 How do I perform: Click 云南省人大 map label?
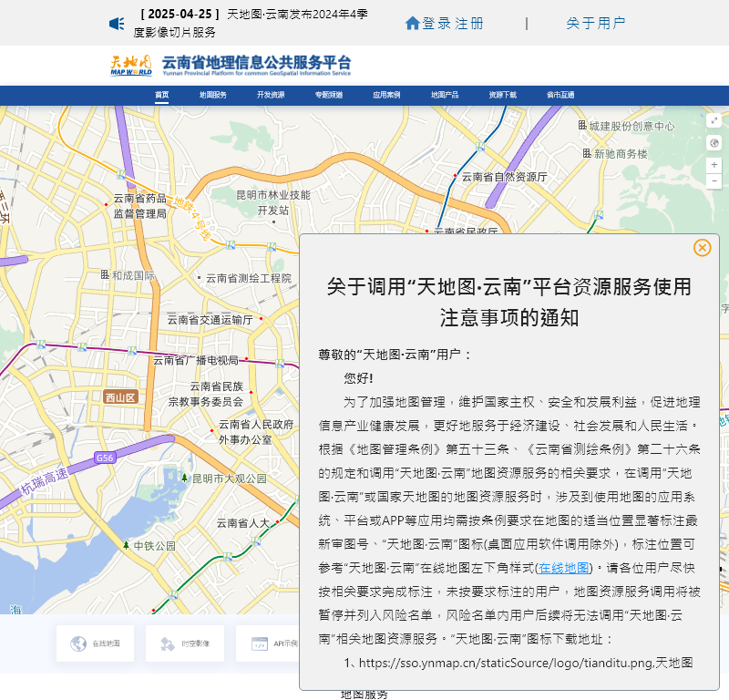(243, 523)
